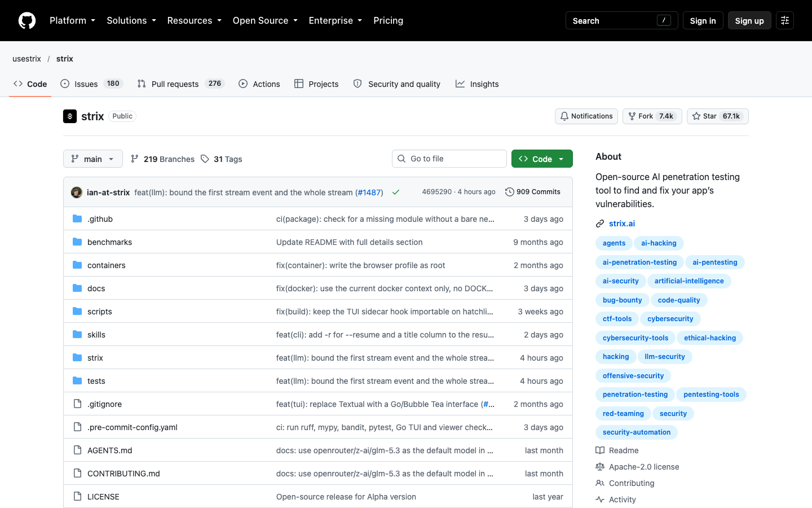Click ian-at-strix's avatar image
The width and height of the screenshot is (812, 508).
[77, 192]
